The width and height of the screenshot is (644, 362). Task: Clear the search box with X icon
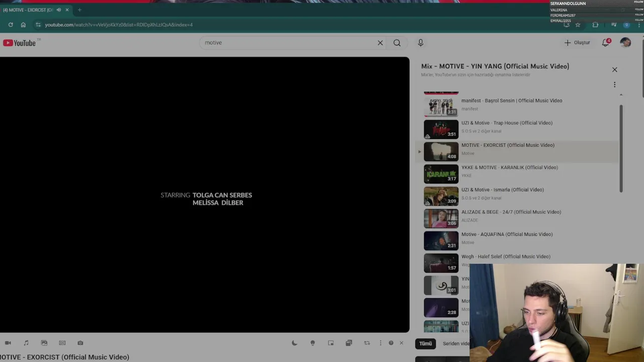click(380, 43)
